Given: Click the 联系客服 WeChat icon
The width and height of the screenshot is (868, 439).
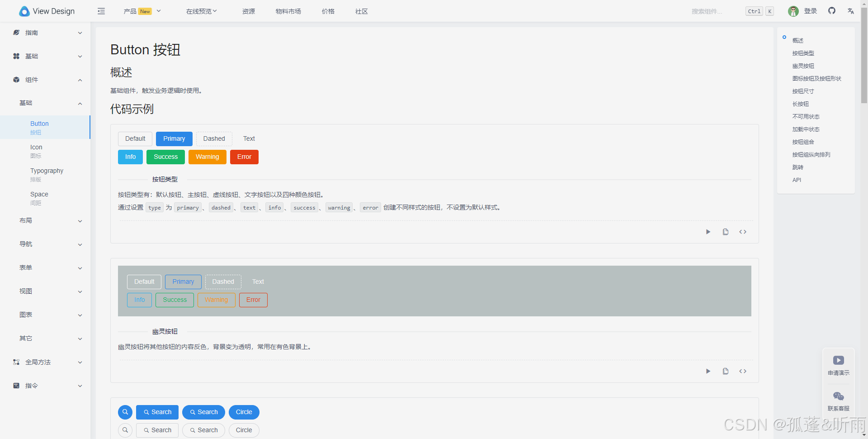Looking at the screenshot, I should 839,396.
